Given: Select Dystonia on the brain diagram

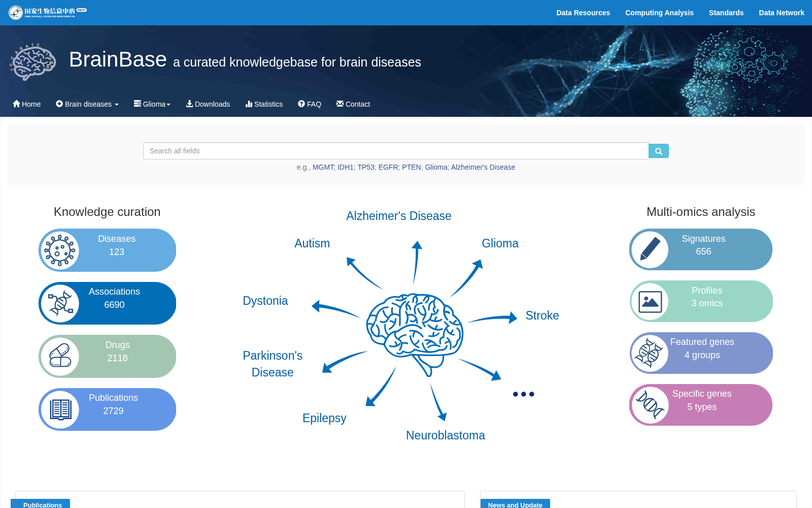Looking at the screenshot, I should (265, 301).
